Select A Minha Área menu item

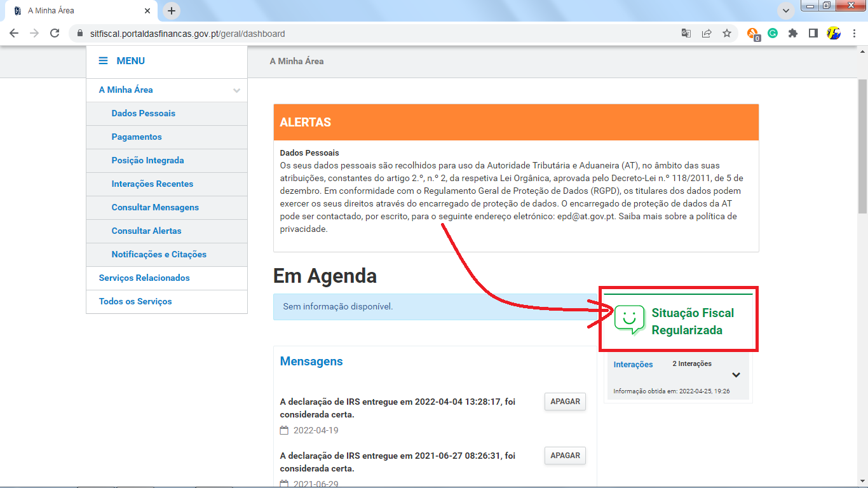click(x=126, y=90)
